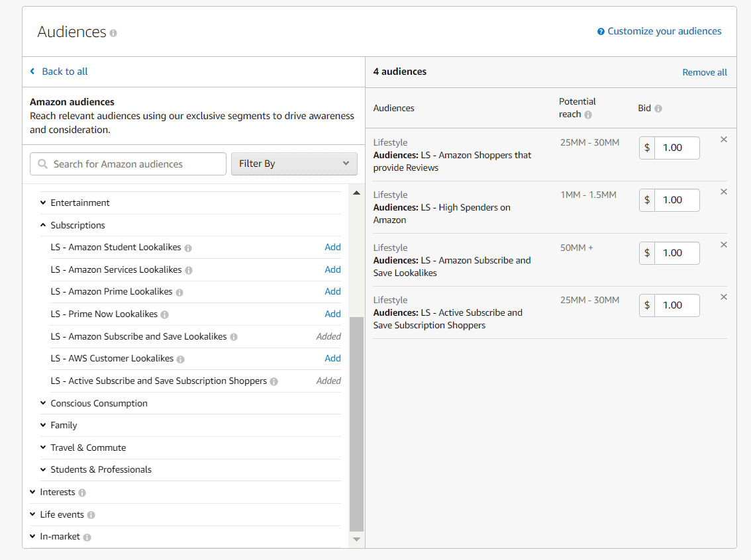Image resolution: width=751 pixels, height=560 pixels.
Task: Edit the bid amount for the first audience
Action: pyautogui.click(x=677, y=148)
